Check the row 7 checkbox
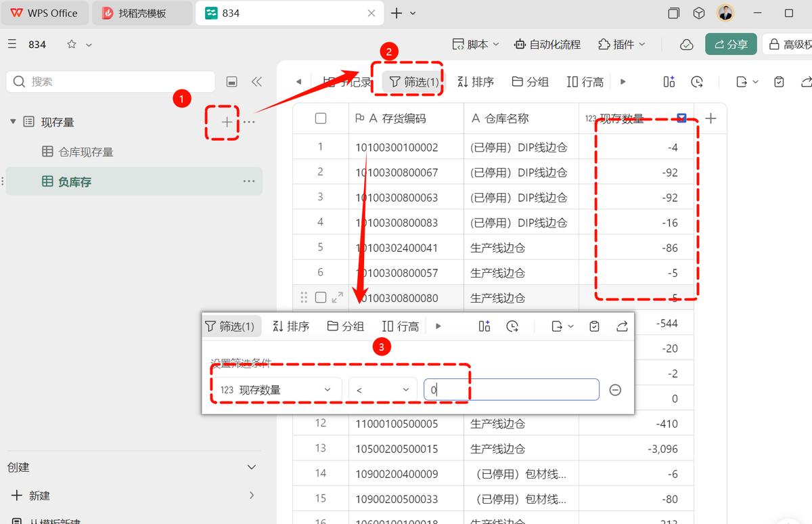The height and width of the screenshot is (524, 812). coord(321,297)
